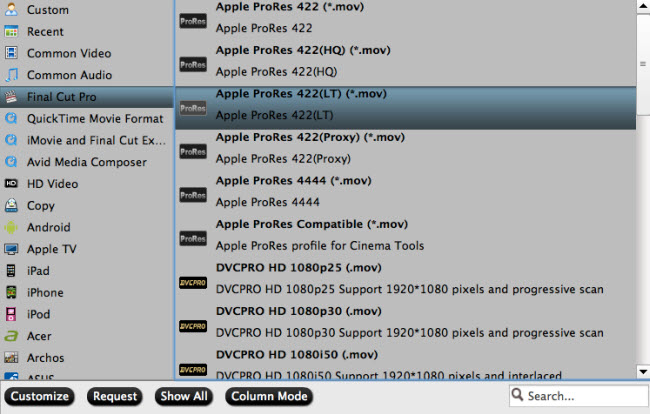Image resolution: width=650 pixels, height=414 pixels.
Task: Click ProRes icon beside Apple ProRes Compatible
Action: coord(193,239)
